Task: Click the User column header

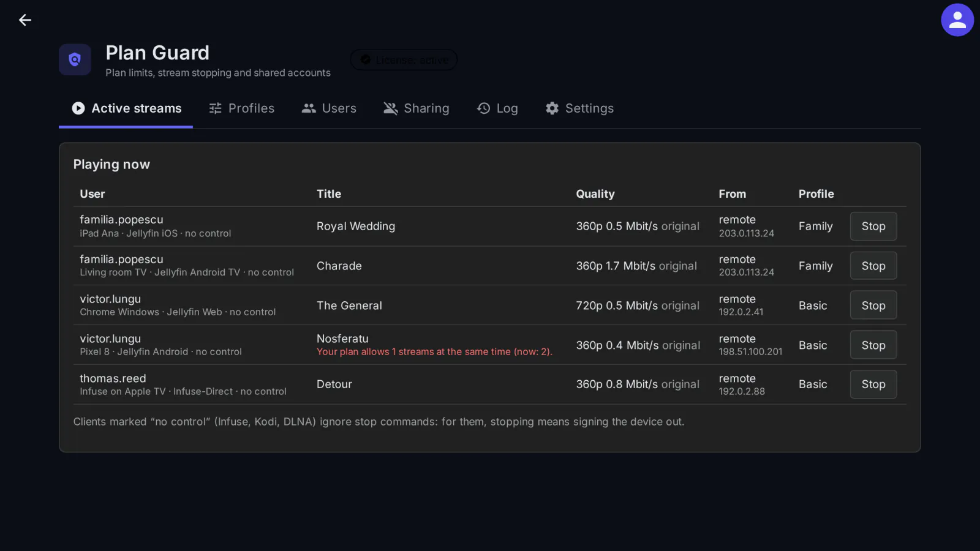Action: tap(92, 194)
